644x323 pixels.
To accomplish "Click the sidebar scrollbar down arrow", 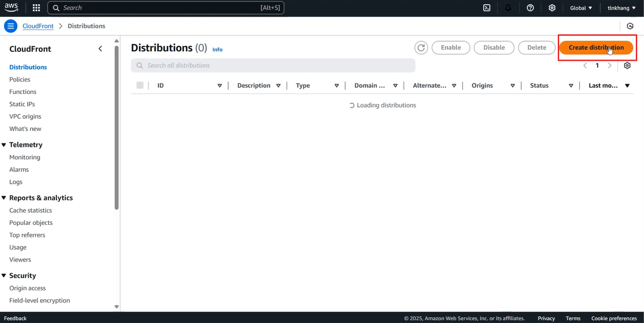I will (x=116, y=307).
